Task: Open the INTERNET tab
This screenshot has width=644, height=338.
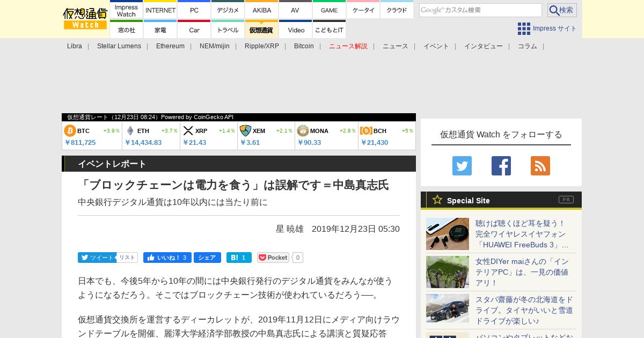Action: point(160,10)
